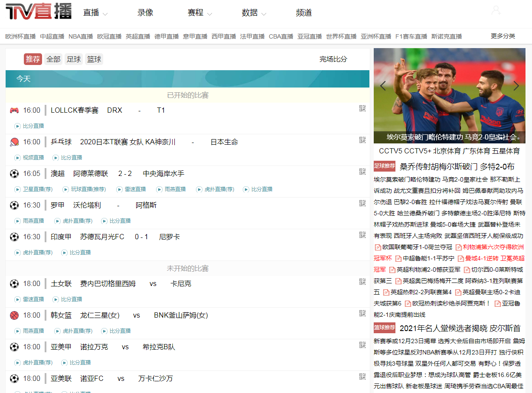The height and width of the screenshot is (393, 532).
Task: Click QR code icon for LOLLCK春季赛 row
Action: pos(362,108)
